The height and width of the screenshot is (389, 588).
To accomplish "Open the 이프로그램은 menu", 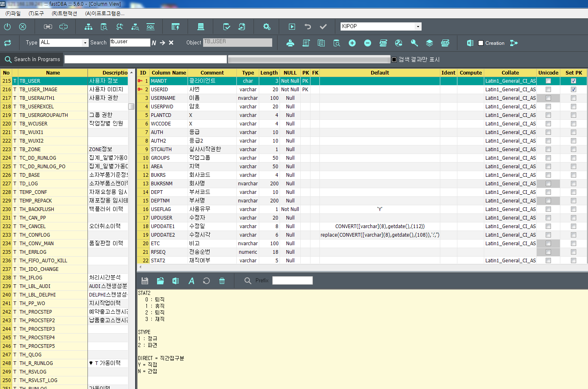I will [x=105, y=13].
